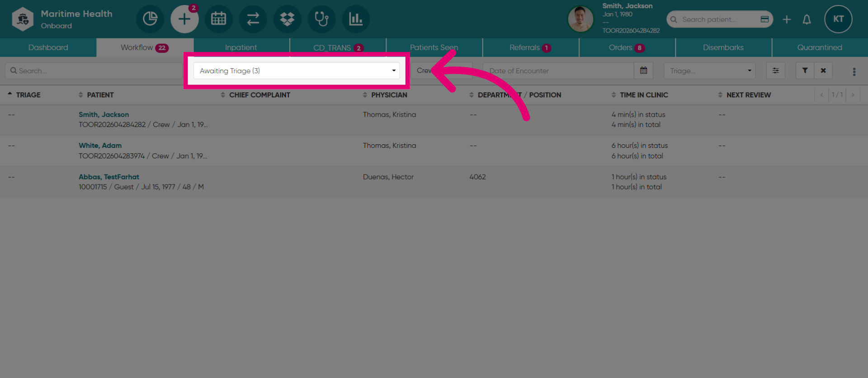
Task: Click '4 min(s) in status' text
Action: [x=638, y=115]
